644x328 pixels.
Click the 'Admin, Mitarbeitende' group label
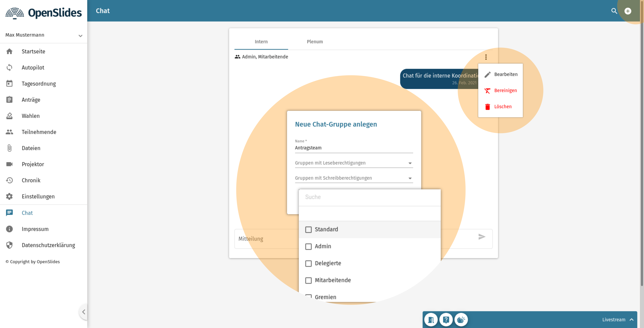[265, 57]
